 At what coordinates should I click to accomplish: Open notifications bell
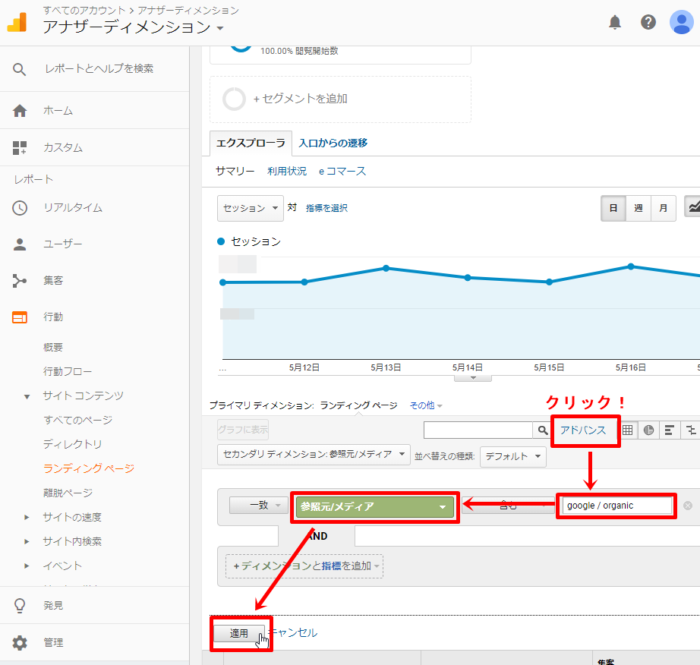[x=615, y=22]
